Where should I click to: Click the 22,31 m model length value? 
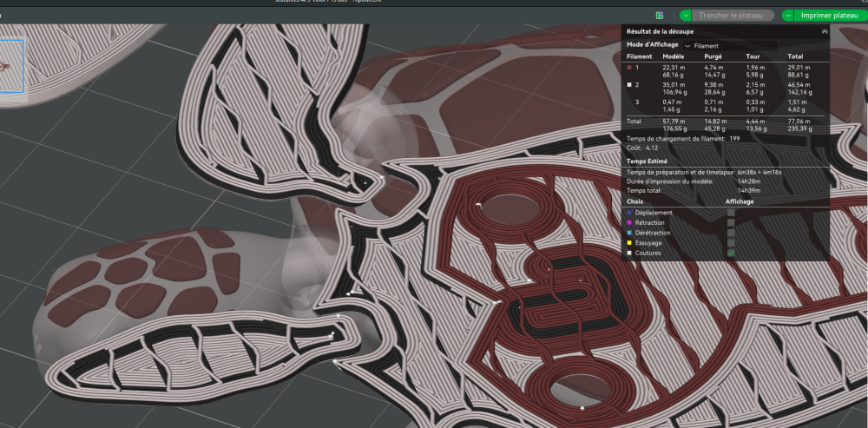(674, 68)
